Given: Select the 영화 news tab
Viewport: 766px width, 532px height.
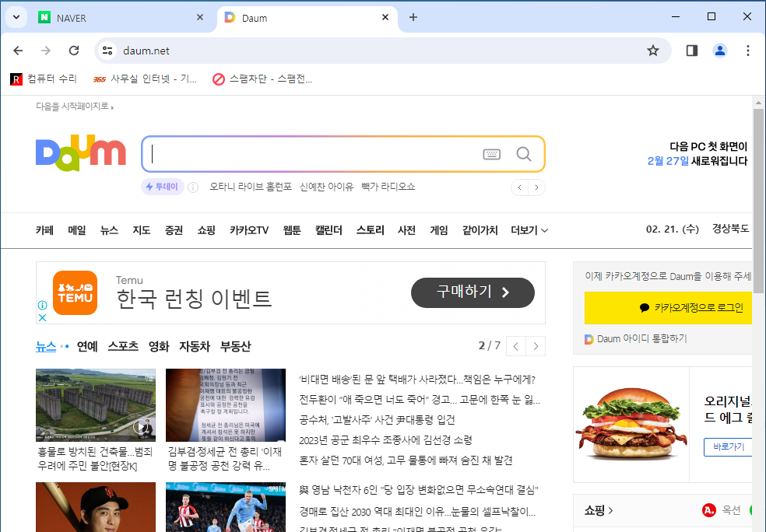Looking at the screenshot, I should [159, 347].
